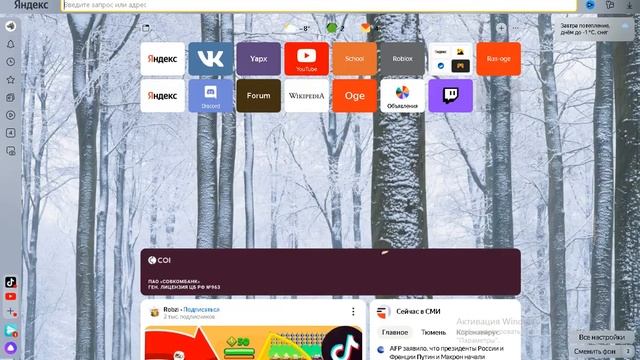Open the Raz-oge tile

499,59
